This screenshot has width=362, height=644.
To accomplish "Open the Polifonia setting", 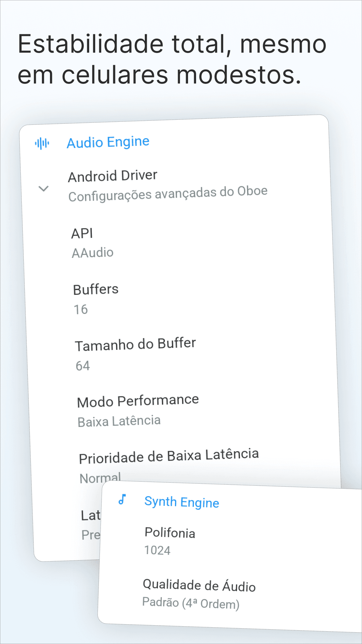I will [170, 533].
